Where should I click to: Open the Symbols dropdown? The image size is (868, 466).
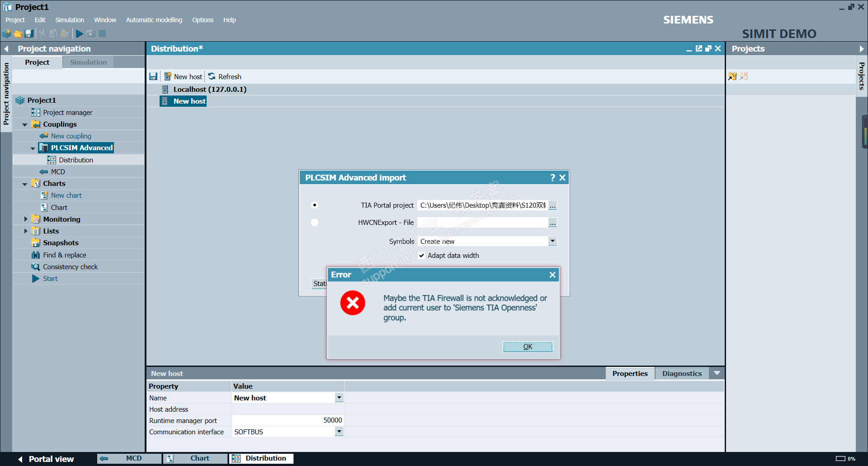[552, 241]
